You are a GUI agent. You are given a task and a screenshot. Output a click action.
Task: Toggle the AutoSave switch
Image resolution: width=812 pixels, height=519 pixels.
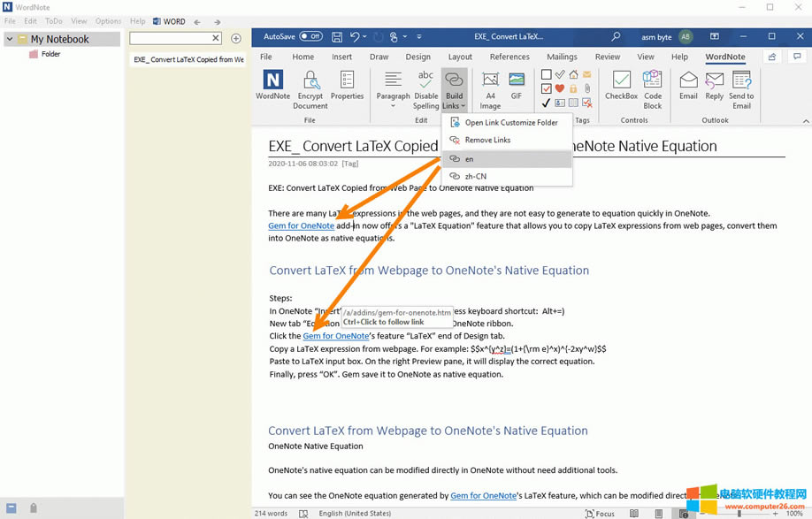click(310, 37)
